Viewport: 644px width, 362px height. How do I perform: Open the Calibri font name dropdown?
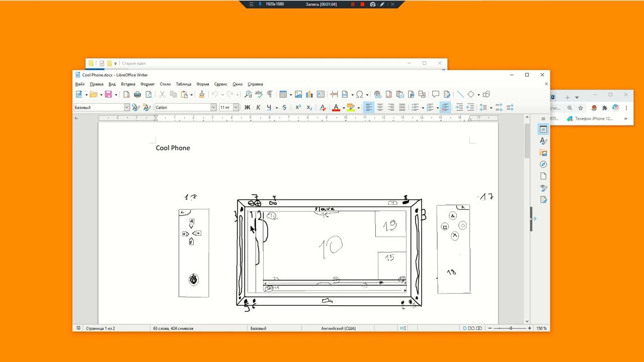click(213, 108)
